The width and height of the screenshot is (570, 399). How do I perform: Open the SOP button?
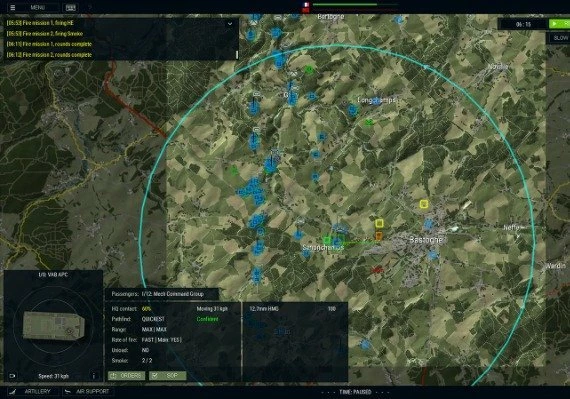pos(168,375)
